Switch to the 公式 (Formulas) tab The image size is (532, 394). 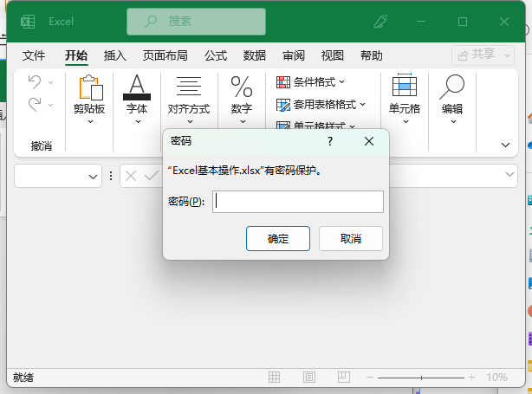coord(216,55)
